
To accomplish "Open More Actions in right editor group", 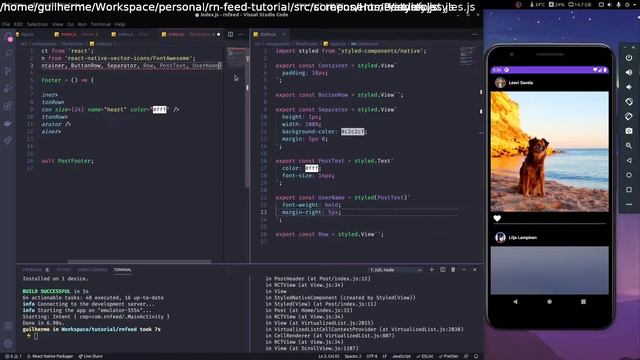I will pos(474,34).
